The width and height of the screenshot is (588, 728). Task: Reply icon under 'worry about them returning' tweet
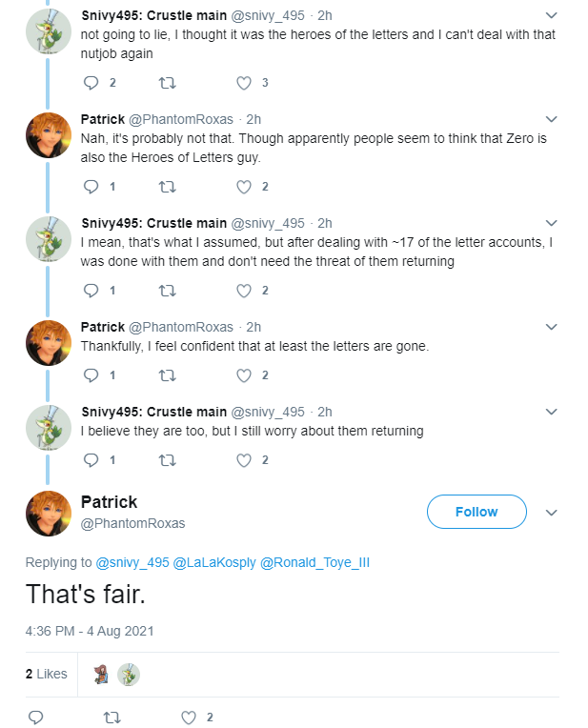[x=91, y=460]
